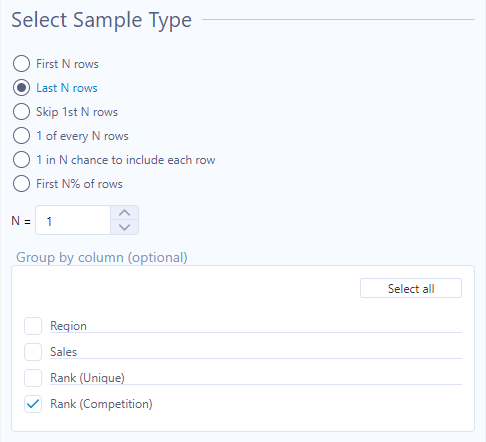
Task: Check the Sales checkbox
Action: click(x=33, y=352)
